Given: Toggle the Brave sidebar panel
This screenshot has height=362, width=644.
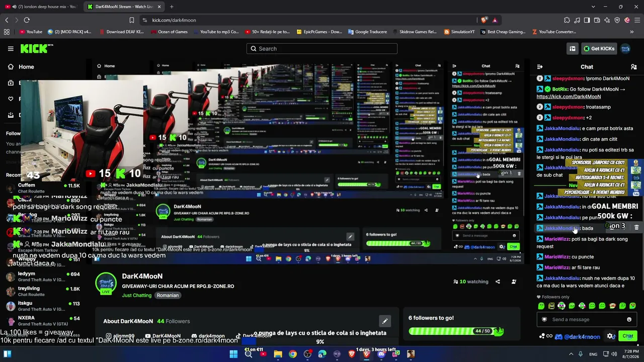Looking at the screenshot, I should (587, 20).
